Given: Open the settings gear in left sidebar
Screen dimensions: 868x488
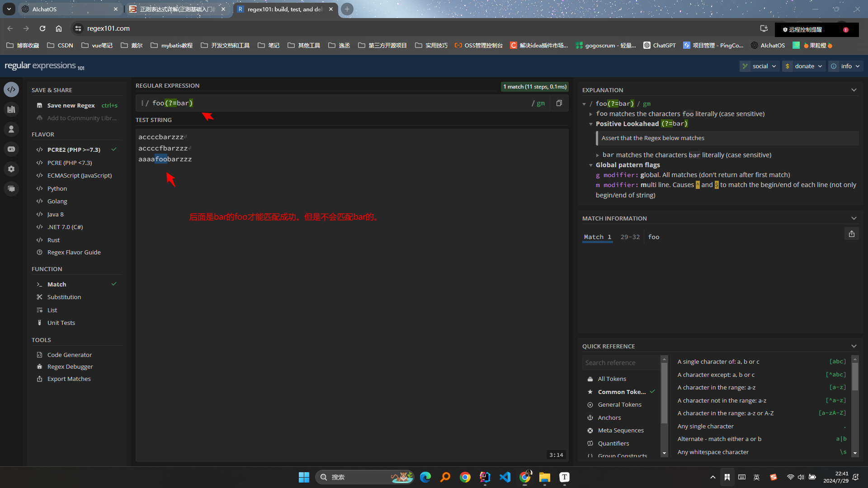Looking at the screenshot, I should pyautogui.click(x=11, y=169).
